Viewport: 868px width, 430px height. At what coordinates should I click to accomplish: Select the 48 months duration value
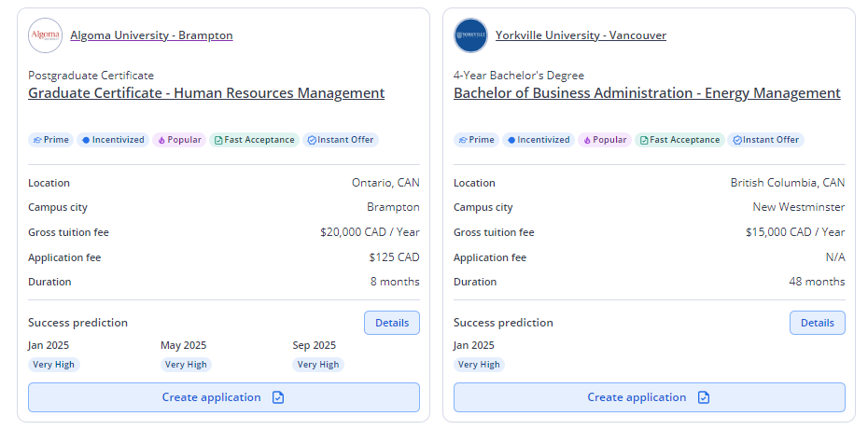[817, 282]
